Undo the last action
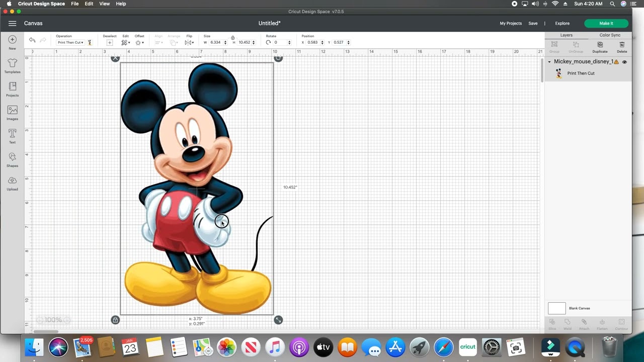This screenshot has width=644, height=362. coord(32,40)
